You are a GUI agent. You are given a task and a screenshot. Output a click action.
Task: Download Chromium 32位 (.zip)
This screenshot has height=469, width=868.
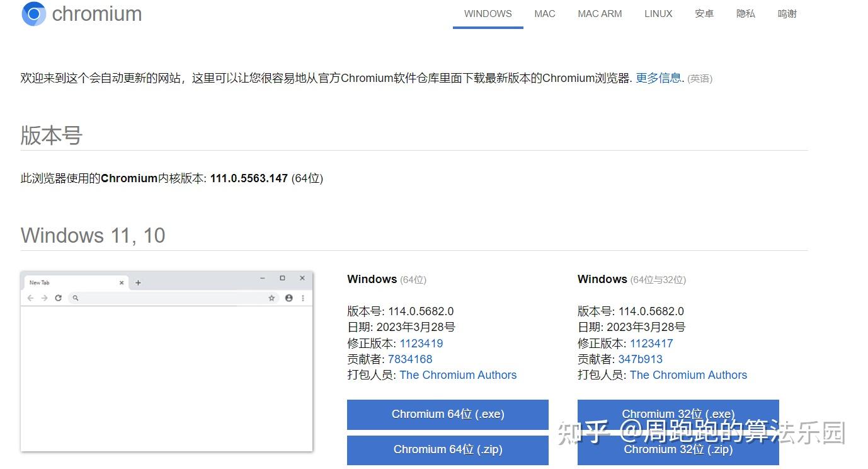click(678, 450)
